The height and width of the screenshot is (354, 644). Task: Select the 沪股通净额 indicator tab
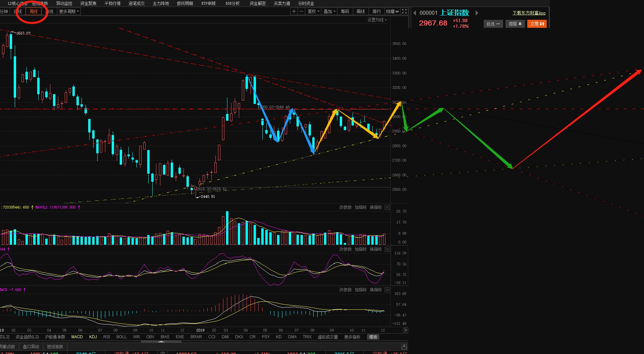tap(55, 337)
